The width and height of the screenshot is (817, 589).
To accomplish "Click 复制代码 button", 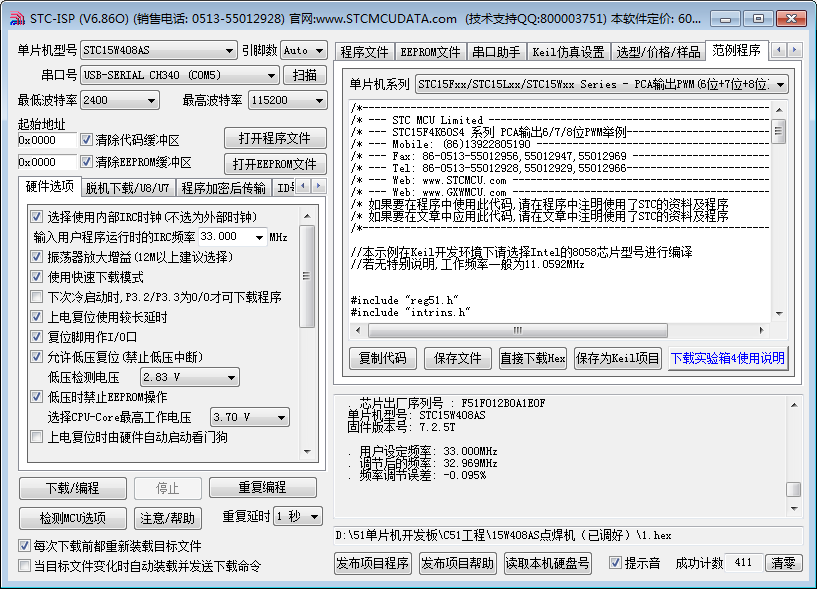I will click(382, 358).
